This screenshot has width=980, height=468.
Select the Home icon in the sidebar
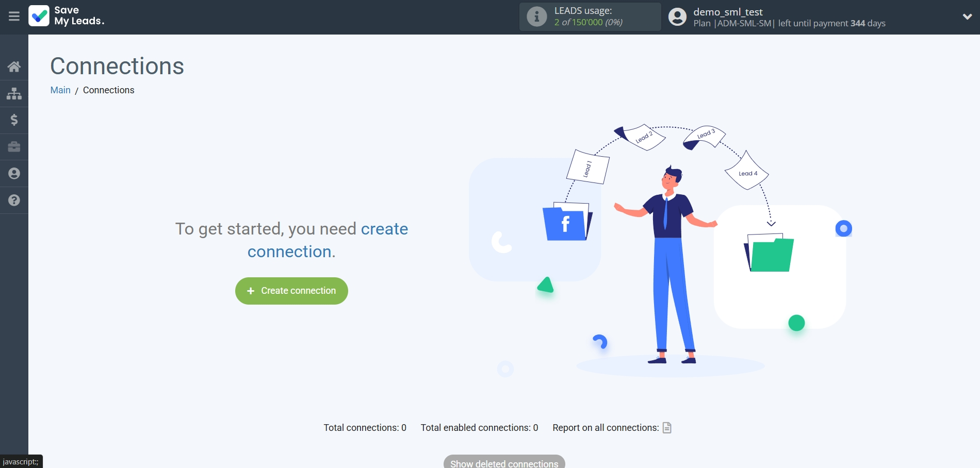(x=14, y=66)
